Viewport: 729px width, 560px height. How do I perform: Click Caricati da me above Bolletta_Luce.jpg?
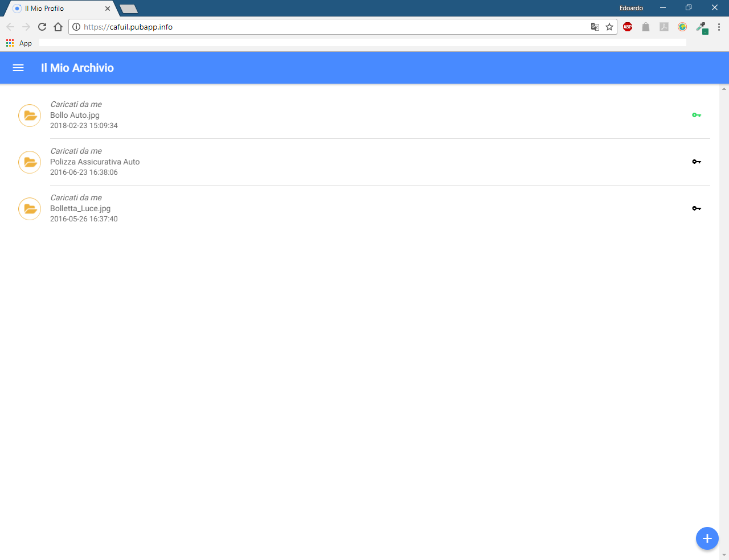76,197
